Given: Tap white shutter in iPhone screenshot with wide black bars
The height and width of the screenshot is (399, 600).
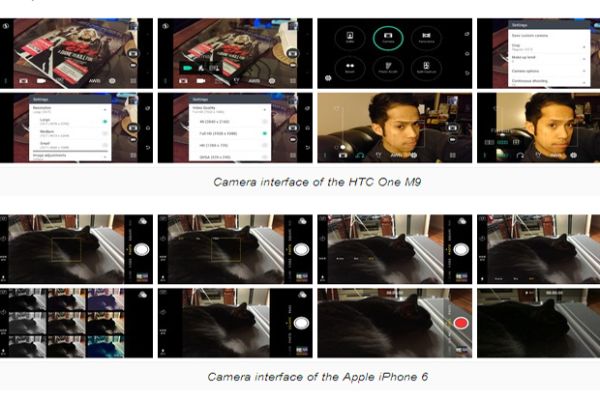Looking at the screenshot, I should pos(301,323).
